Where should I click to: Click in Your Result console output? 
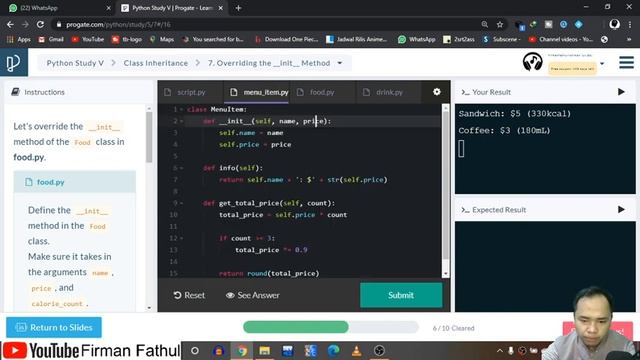[x=545, y=149]
